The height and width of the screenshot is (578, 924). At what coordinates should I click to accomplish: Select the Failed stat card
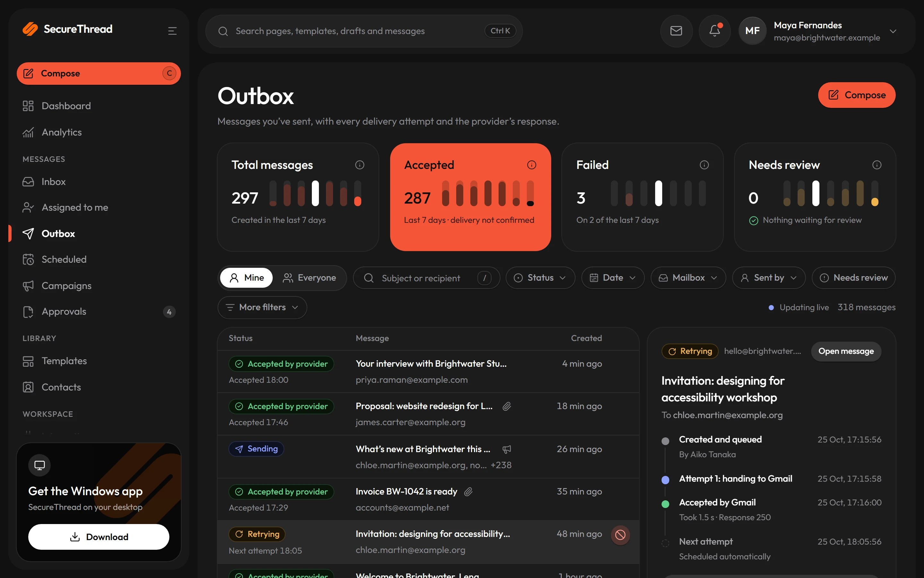pyautogui.click(x=642, y=197)
